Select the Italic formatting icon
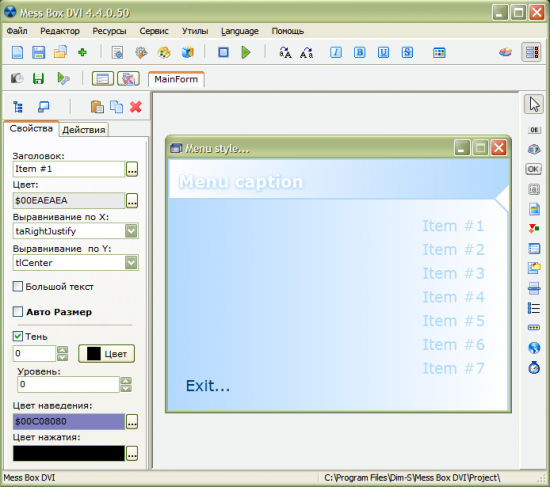 pos(336,53)
